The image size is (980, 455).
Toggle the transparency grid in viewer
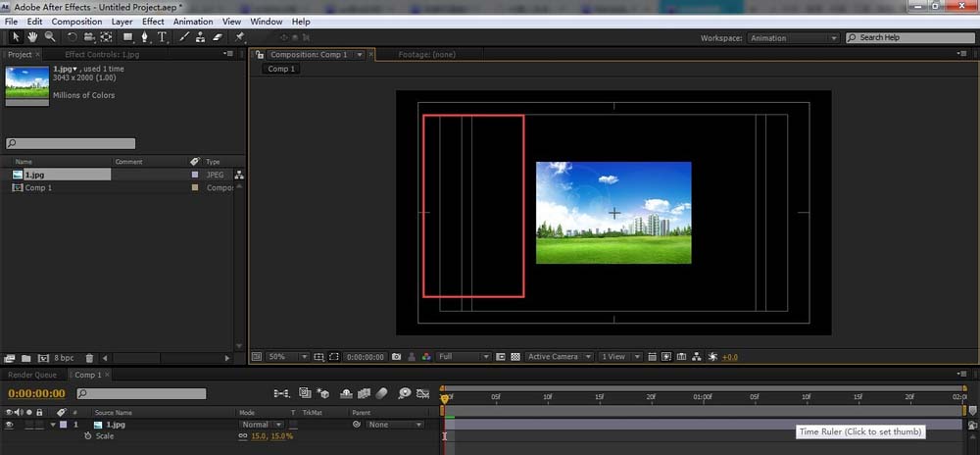pos(515,357)
